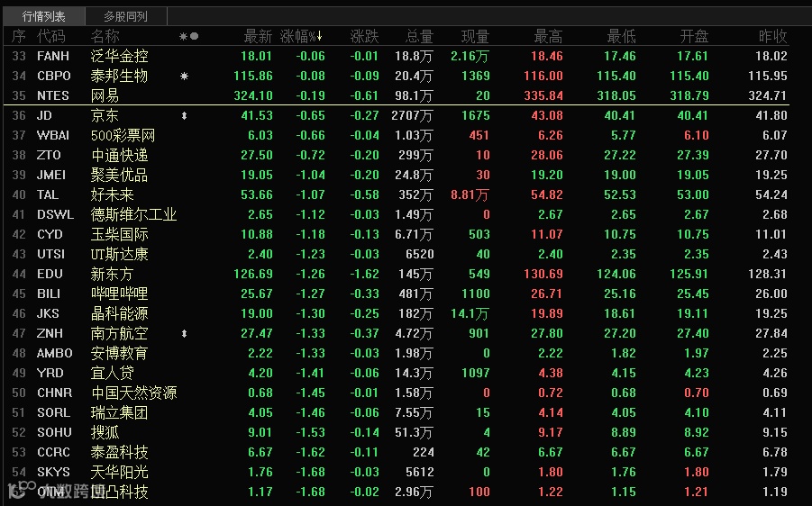Click CYD previous close 11.01

771,234
